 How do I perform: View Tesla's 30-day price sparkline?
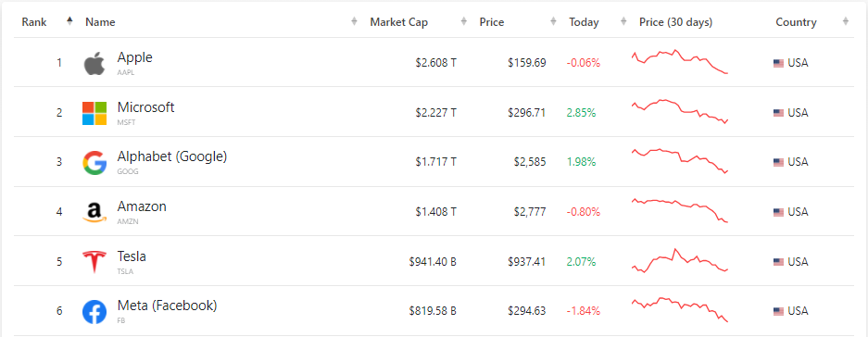(x=680, y=261)
